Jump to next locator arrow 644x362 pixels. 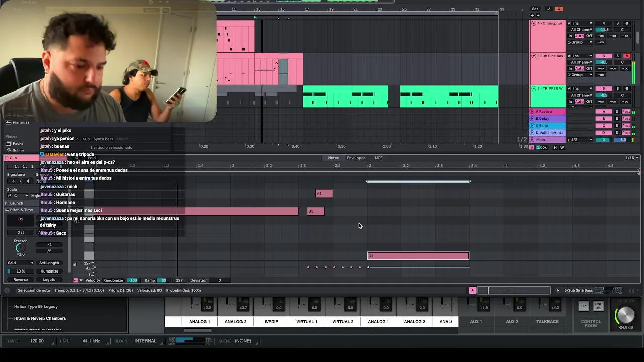pos(538,15)
